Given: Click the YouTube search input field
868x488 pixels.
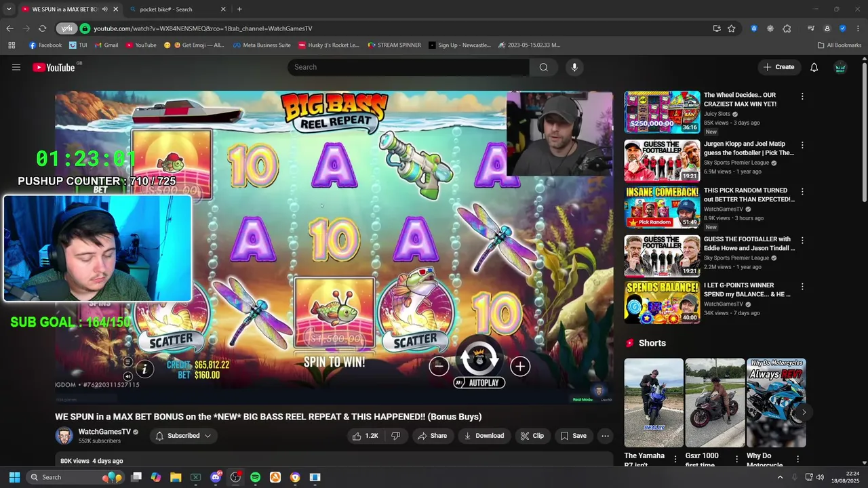Looking at the screenshot, I should 408,67.
